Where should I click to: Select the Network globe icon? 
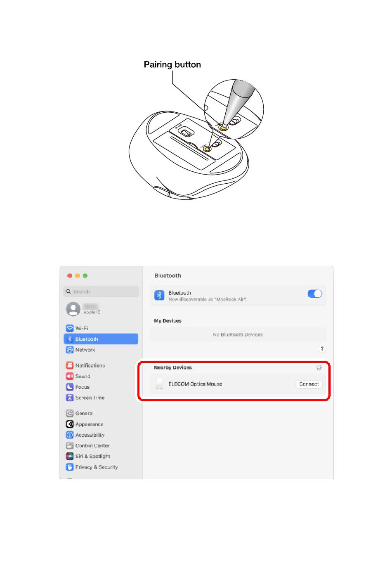tap(70, 350)
